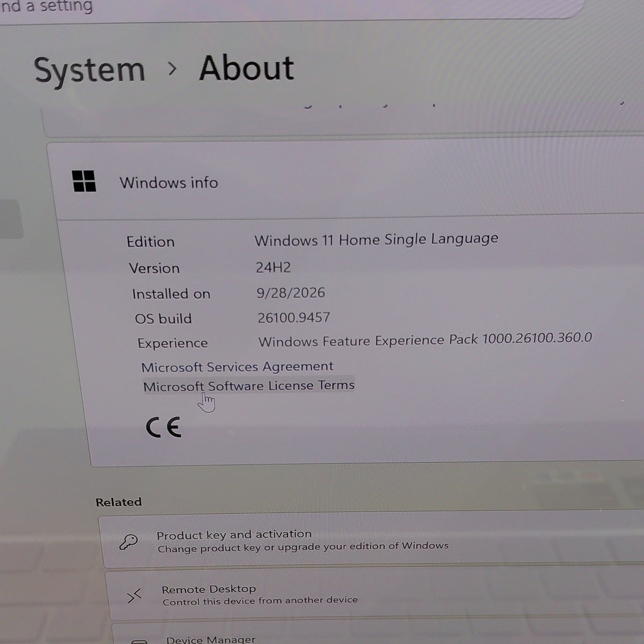The image size is (644, 644).
Task: Click the CE certification mark
Action: (163, 427)
